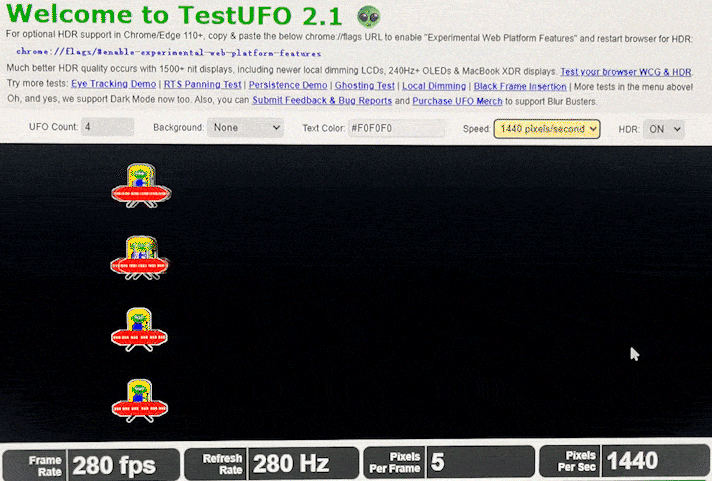
Task: Click the alien head logo icon
Action: click(368, 17)
